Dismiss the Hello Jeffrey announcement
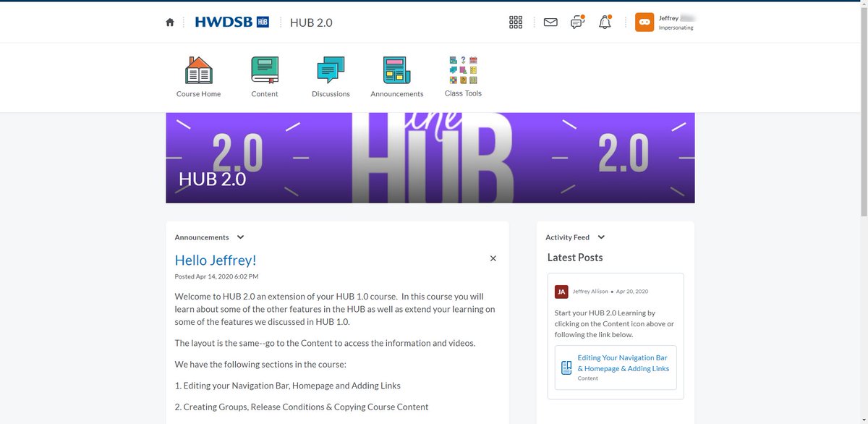 click(x=493, y=258)
